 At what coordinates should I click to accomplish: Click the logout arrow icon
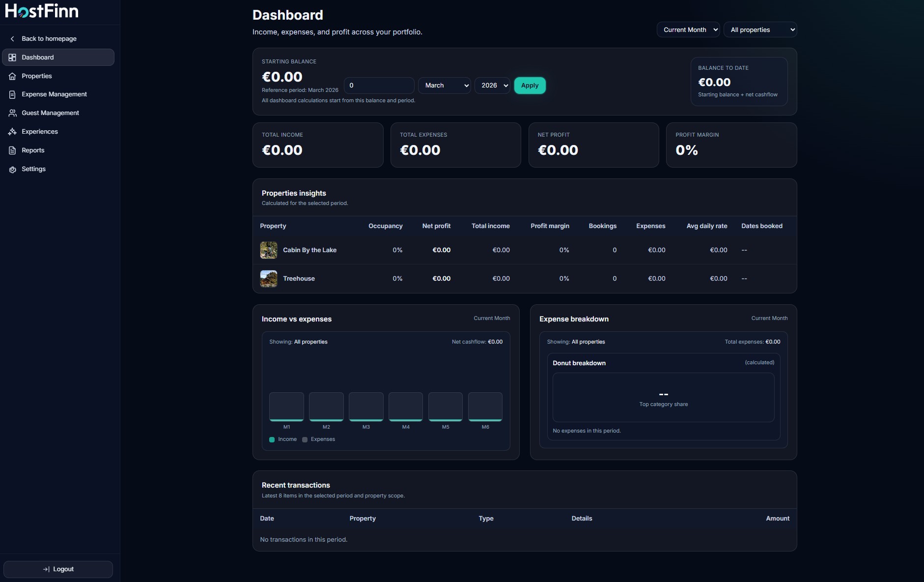(x=47, y=569)
